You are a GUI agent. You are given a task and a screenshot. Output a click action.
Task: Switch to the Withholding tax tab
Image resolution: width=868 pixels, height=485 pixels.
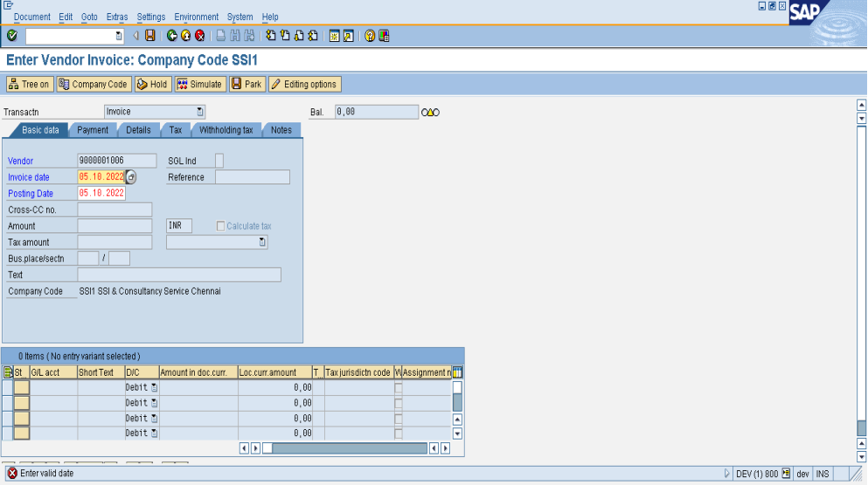(226, 130)
